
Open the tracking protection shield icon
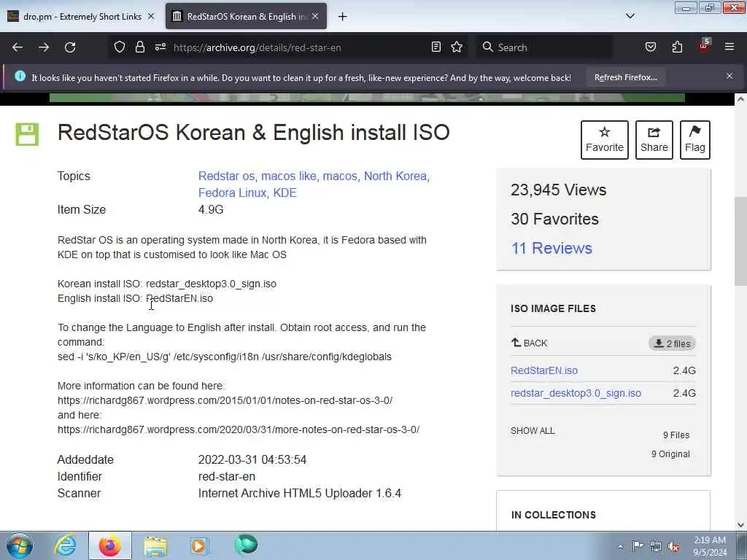tap(120, 47)
